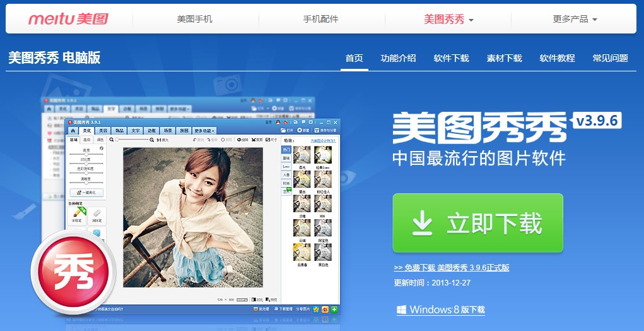Viewport: 644px width, 331px height.
Task: Open the 素材下载 tab
Action: coord(504,58)
